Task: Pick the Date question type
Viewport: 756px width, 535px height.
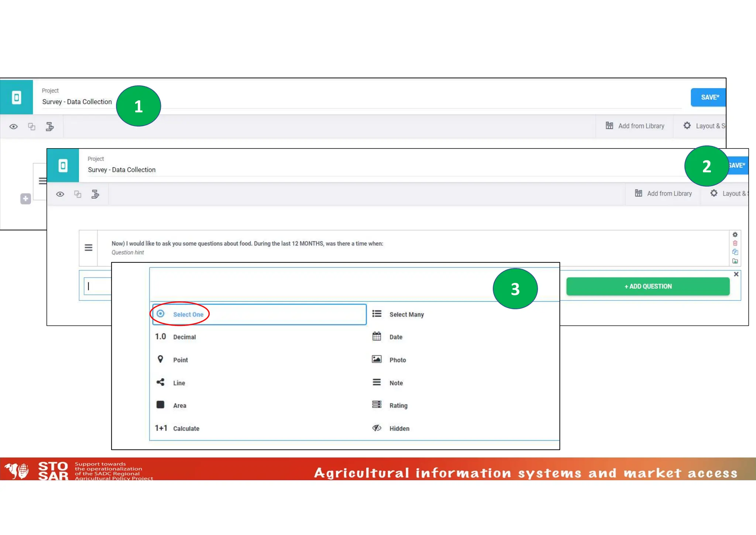Action: [395, 337]
